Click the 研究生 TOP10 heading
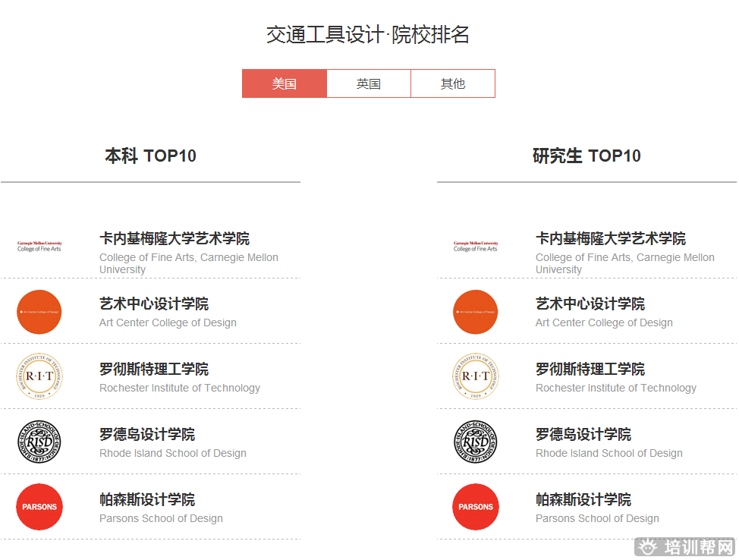 [x=586, y=156]
